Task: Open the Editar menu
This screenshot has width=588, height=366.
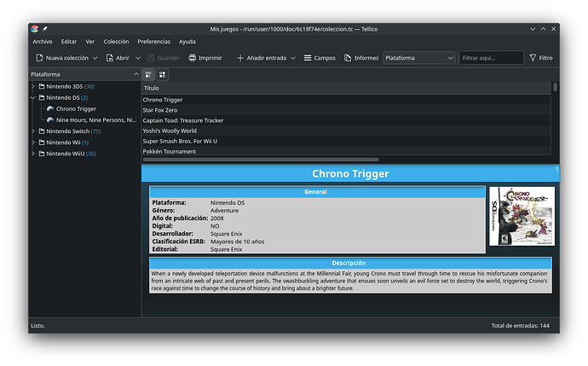Action: (69, 42)
